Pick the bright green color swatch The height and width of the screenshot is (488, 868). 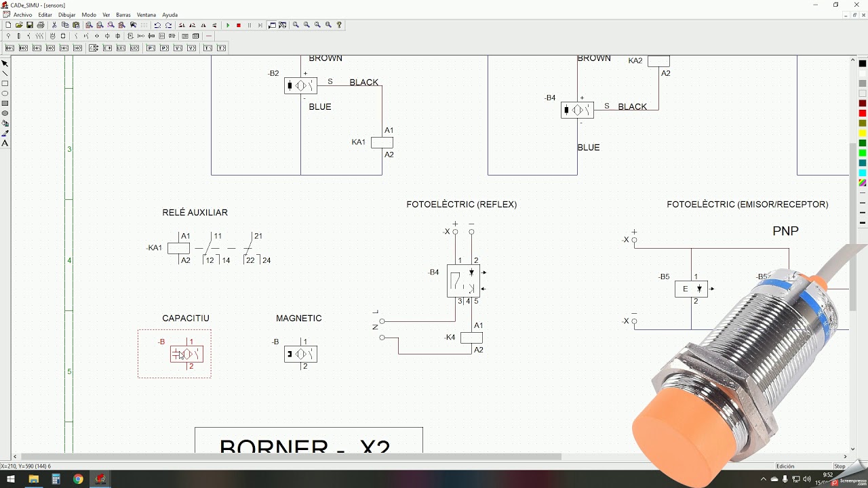tap(863, 153)
